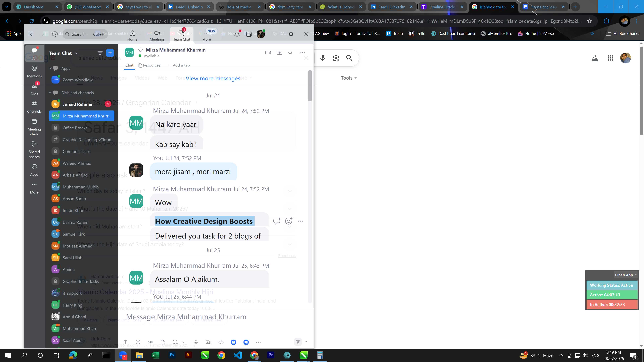
Task: Switch to the Team Chat tab
Action: pyautogui.click(x=182, y=35)
